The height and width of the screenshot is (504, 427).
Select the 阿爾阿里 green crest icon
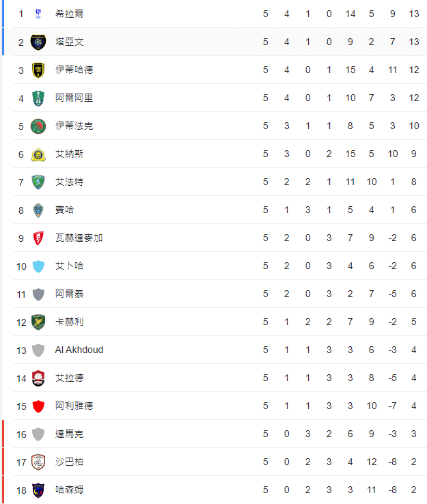click(38, 98)
